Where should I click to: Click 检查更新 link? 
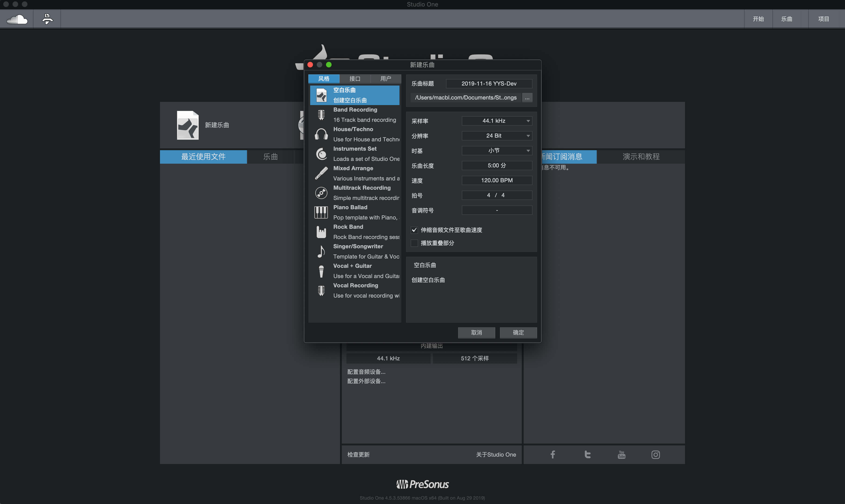click(x=358, y=454)
